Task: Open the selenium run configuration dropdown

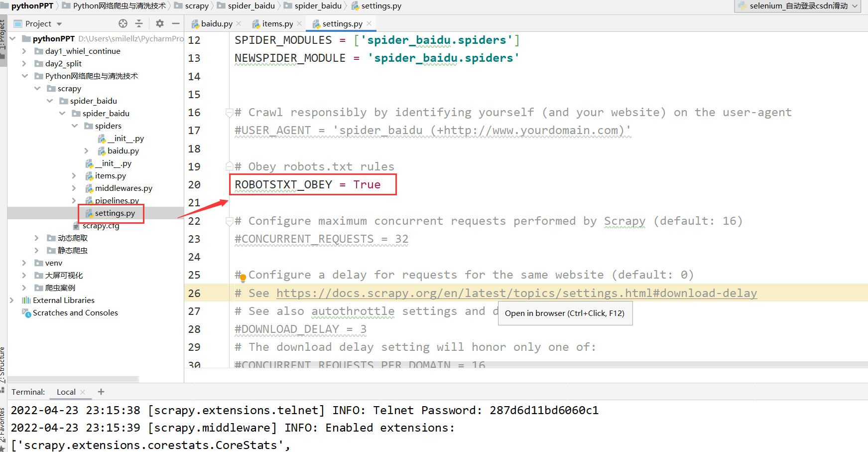Action: (x=798, y=6)
